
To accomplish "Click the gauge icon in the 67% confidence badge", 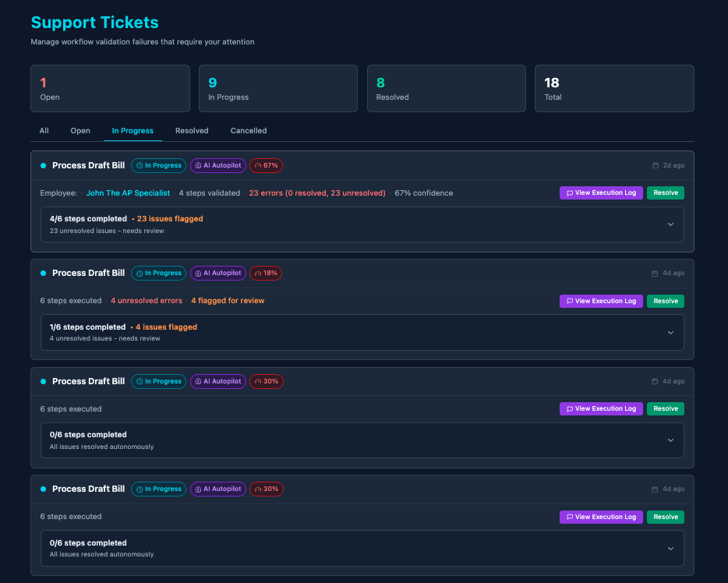I will click(257, 165).
